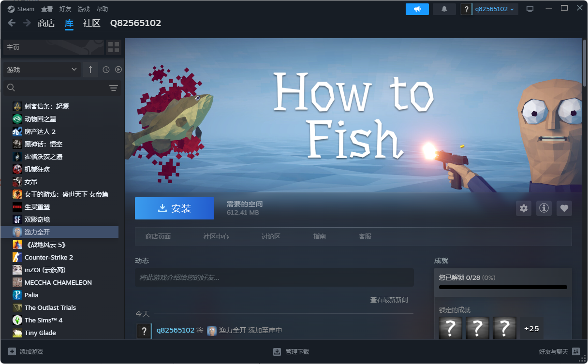Open the 帮助 menu
The height and width of the screenshot is (364, 588).
pyautogui.click(x=102, y=9)
